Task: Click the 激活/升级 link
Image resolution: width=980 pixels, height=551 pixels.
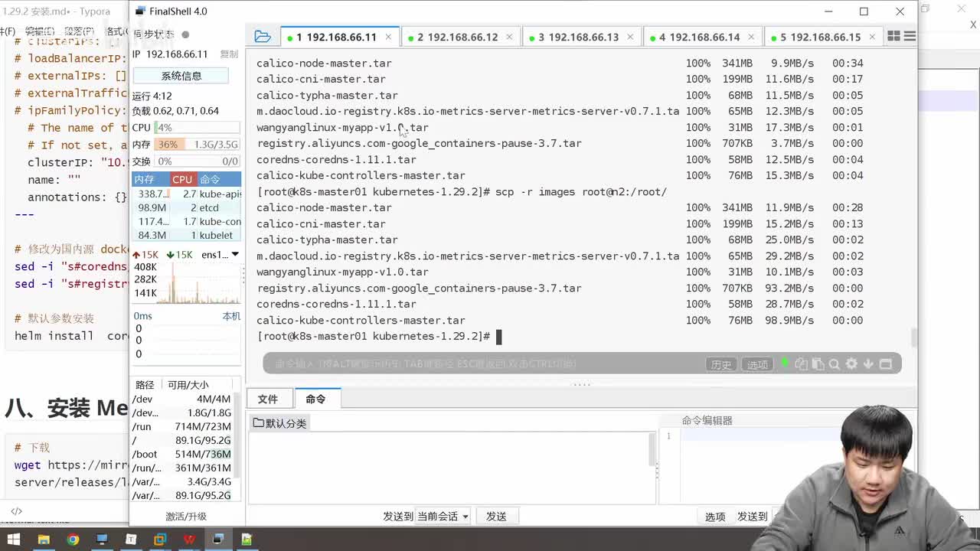Action: (x=186, y=517)
